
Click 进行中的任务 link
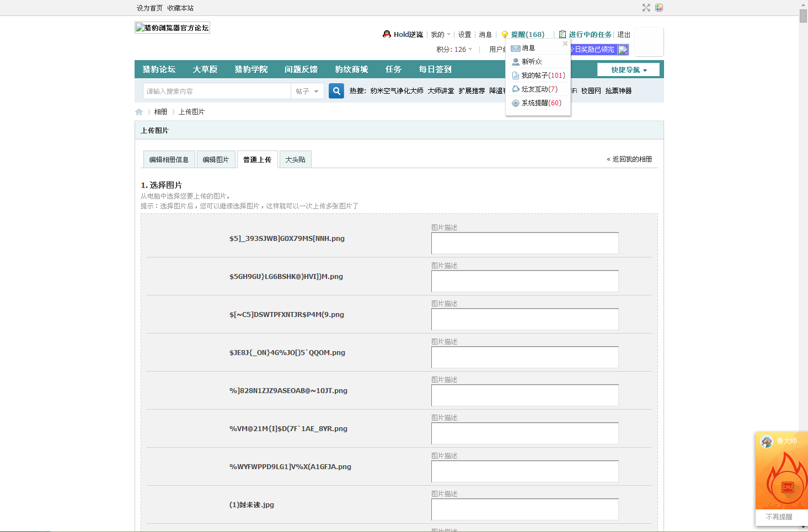coord(590,34)
